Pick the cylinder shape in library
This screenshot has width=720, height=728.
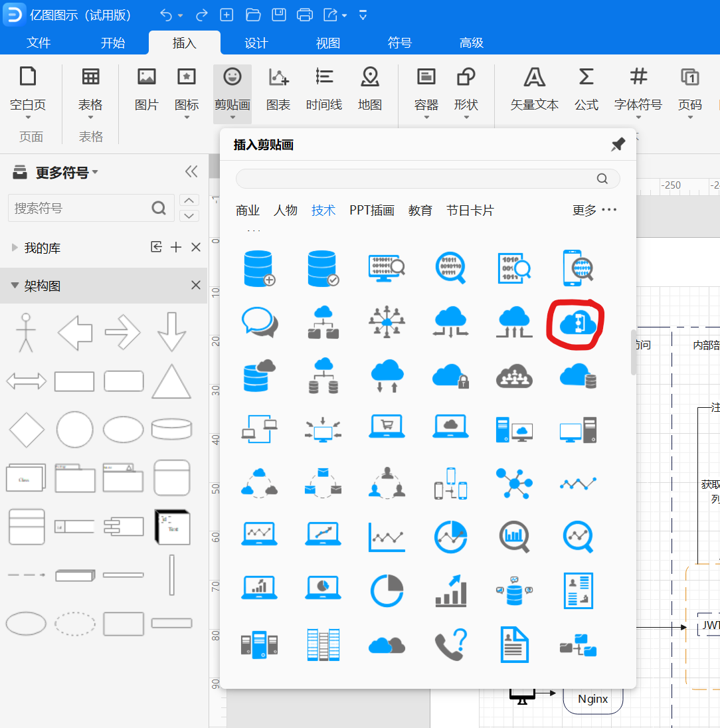[171, 429]
